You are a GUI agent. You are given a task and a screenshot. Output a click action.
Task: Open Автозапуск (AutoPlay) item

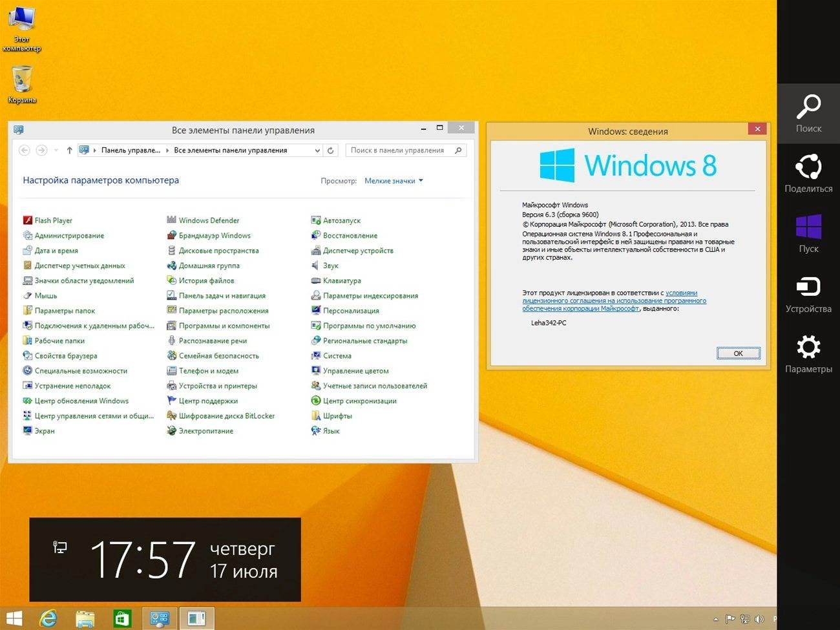336,220
